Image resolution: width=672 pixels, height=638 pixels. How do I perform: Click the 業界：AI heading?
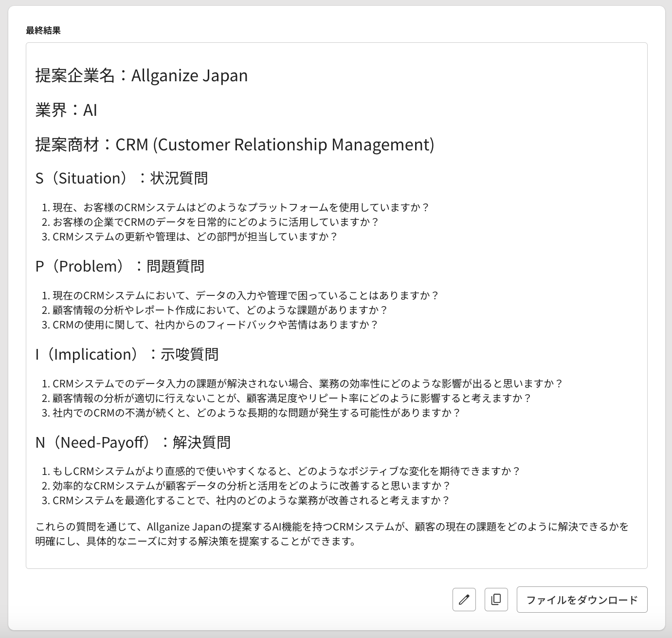click(66, 110)
